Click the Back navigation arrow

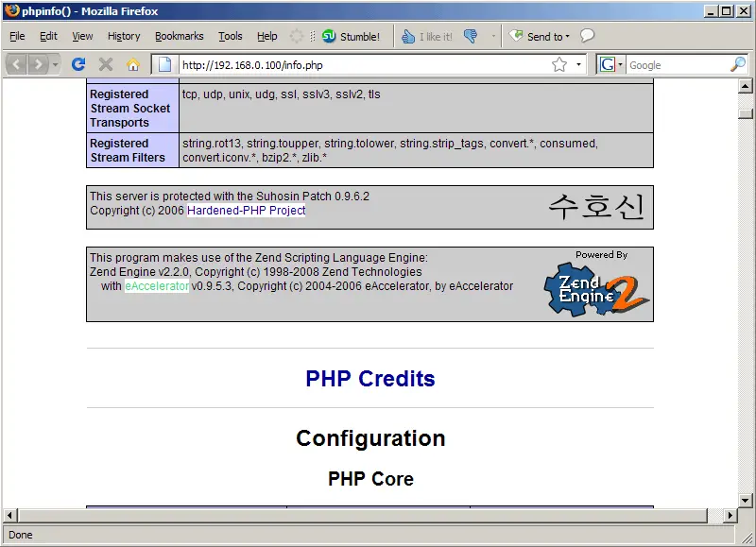[x=16, y=64]
